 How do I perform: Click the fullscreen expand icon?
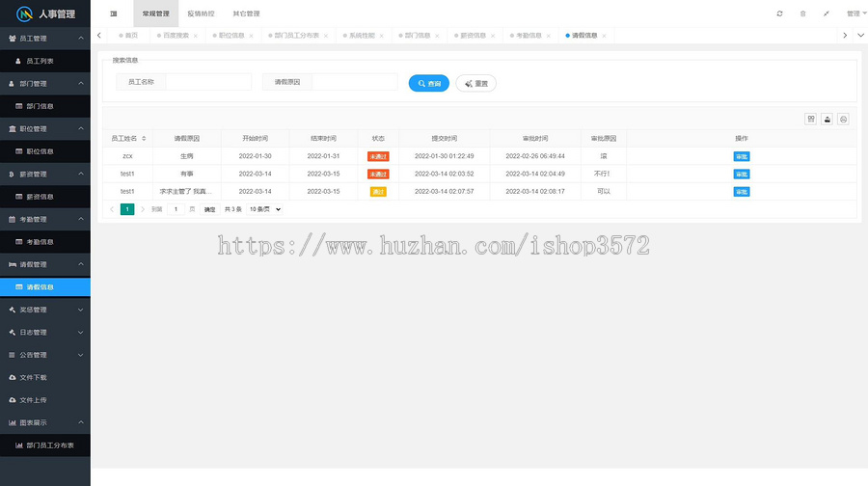[826, 13]
